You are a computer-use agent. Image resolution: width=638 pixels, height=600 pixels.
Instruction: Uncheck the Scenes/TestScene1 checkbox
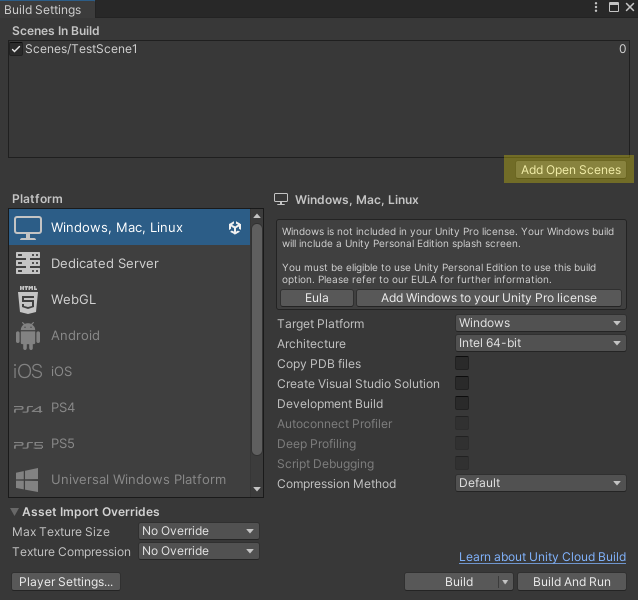pos(16,49)
